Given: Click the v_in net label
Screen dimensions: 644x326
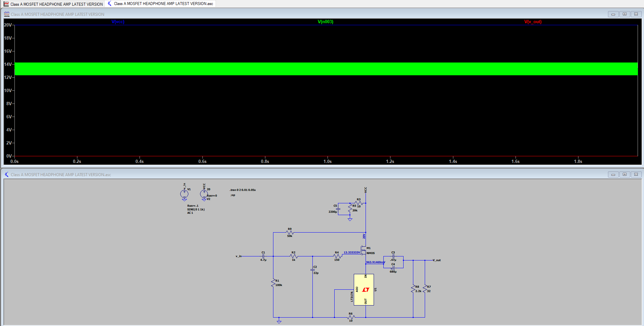Looking at the screenshot, I should click(x=239, y=256).
